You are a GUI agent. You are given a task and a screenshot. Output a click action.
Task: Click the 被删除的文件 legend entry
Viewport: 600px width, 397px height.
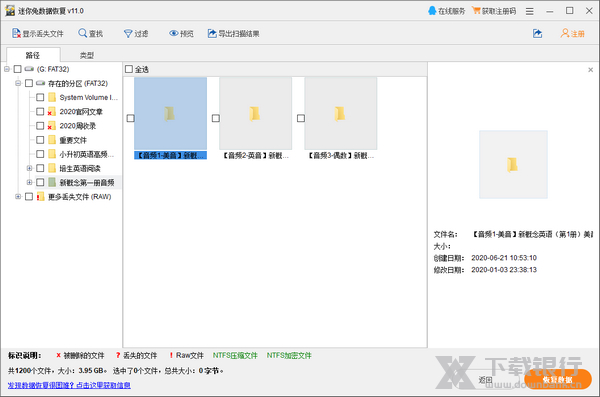click(80, 355)
